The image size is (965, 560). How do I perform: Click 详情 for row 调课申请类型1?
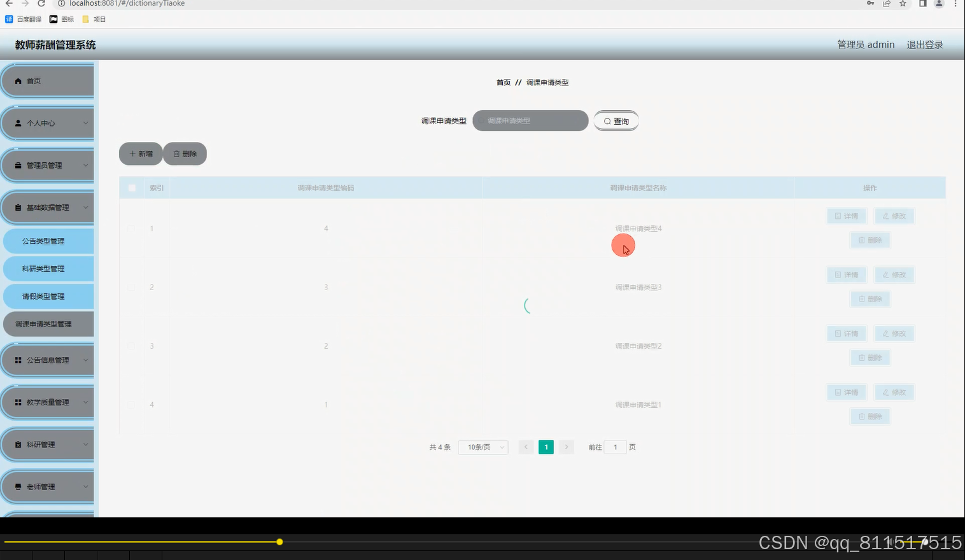click(847, 393)
